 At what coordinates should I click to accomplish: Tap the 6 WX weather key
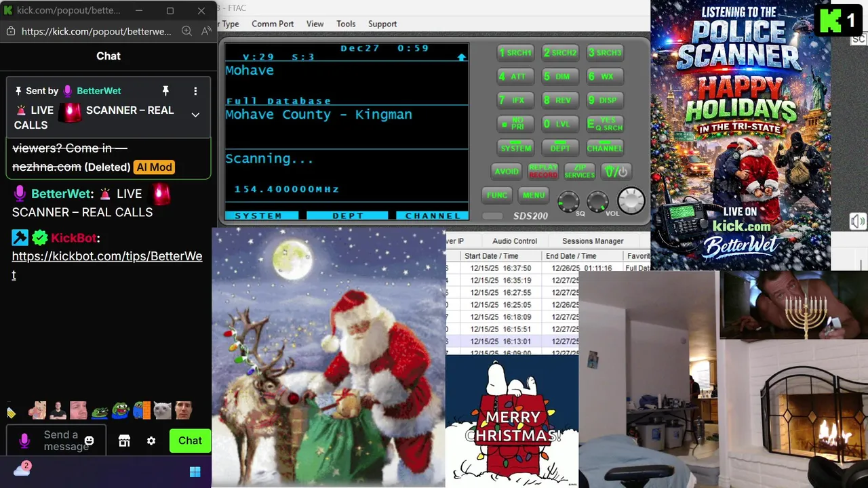(x=605, y=77)
